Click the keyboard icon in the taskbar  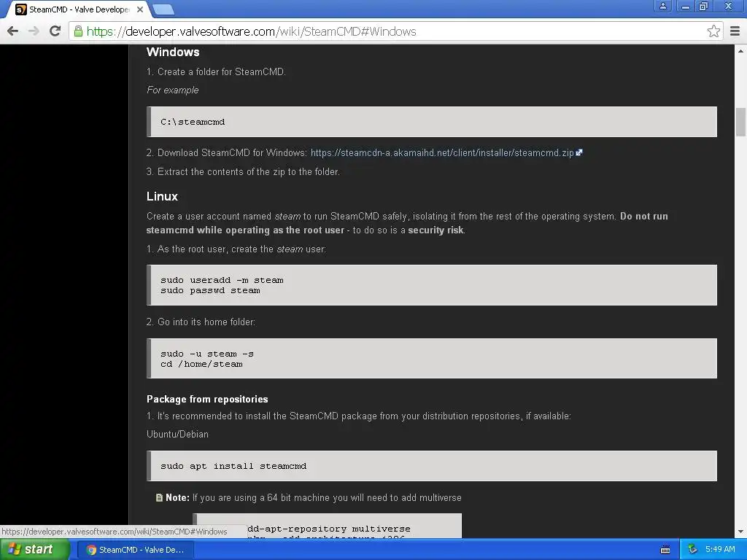click(x=665, y=550)
